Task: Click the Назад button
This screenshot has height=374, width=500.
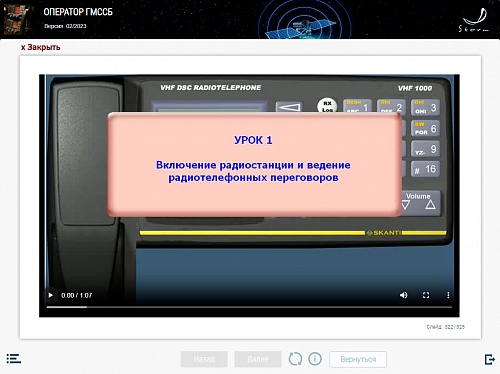Action: tap(204, 359)
